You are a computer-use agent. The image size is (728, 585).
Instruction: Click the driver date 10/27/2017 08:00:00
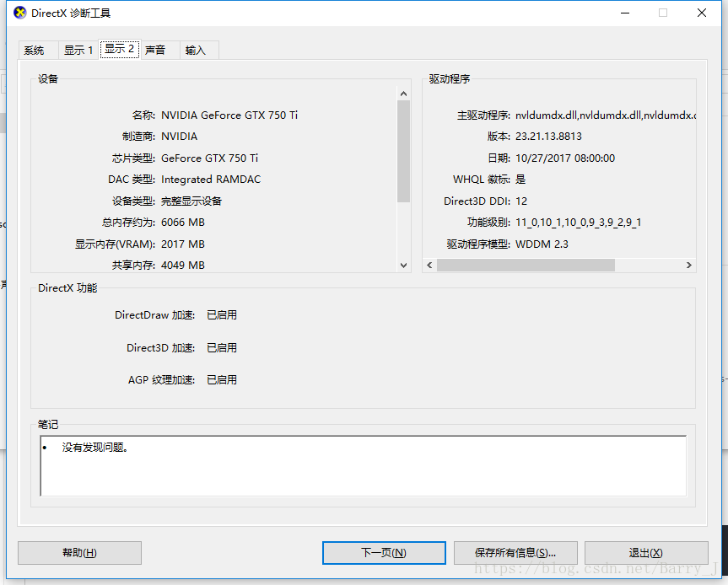[x=565, y=158]
